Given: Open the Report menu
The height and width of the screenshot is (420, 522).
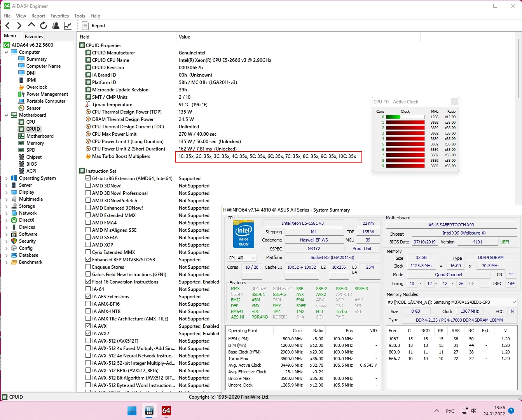Looking at the screenshot, I should (x=38, y=16).
